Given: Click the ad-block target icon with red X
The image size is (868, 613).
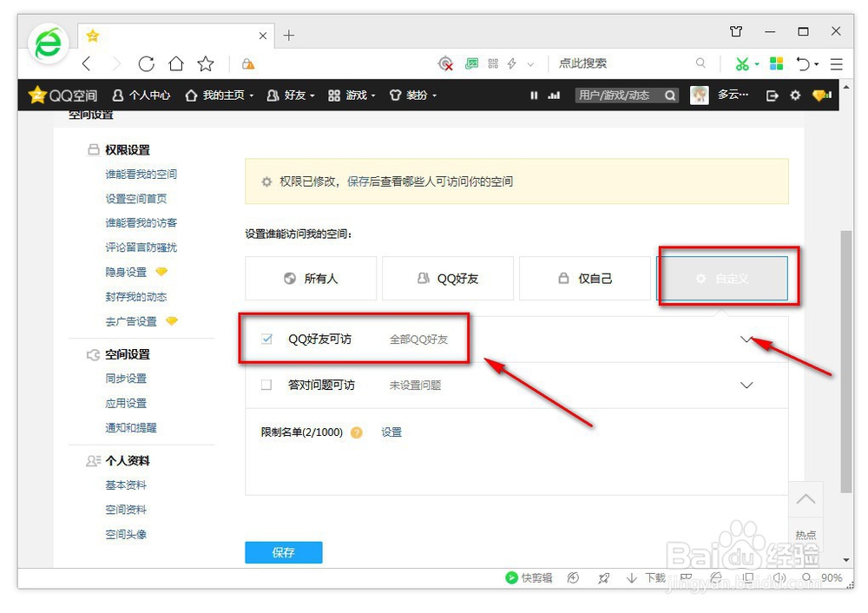Looking at the screenshot, I should 445,64.
